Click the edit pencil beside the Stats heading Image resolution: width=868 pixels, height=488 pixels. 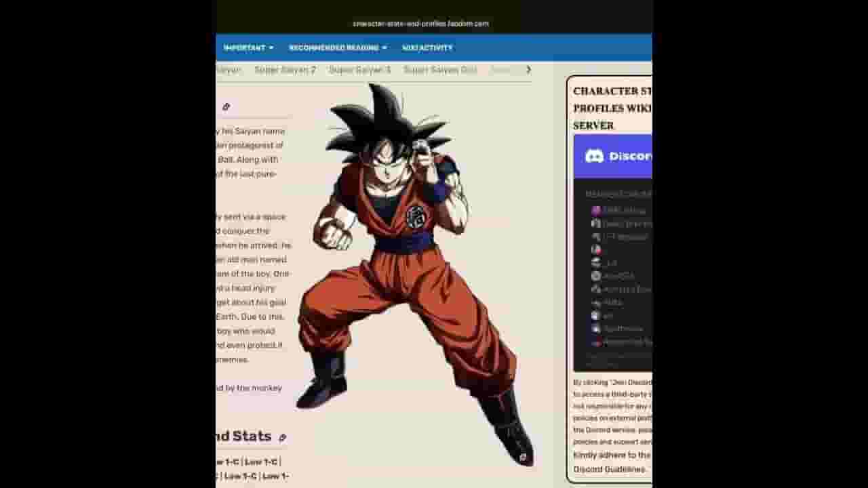(x=282, y=438)
